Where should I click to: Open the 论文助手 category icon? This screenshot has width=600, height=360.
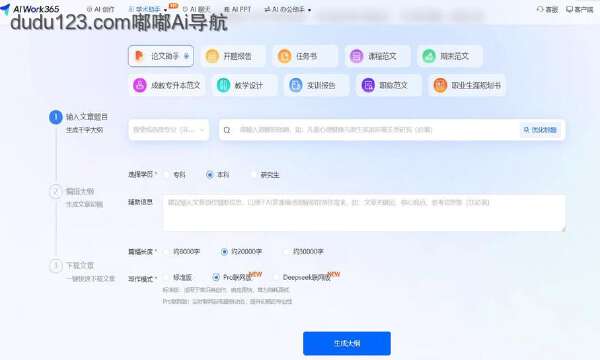click(139, 56)
